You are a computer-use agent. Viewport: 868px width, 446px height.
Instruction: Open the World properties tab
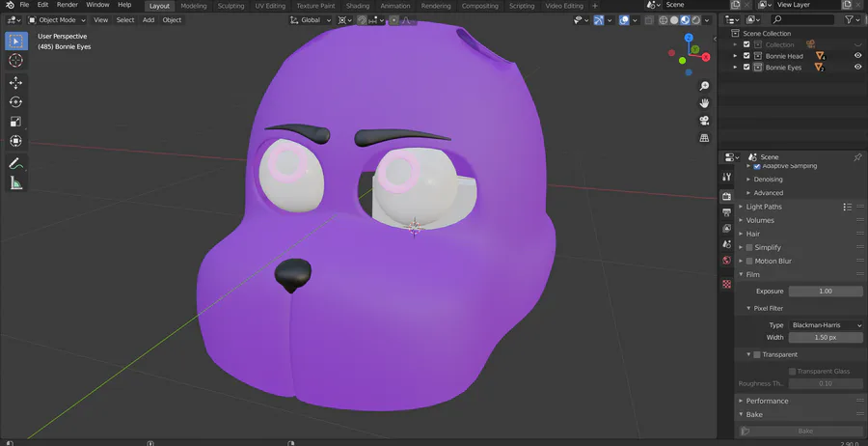[727, 261]
